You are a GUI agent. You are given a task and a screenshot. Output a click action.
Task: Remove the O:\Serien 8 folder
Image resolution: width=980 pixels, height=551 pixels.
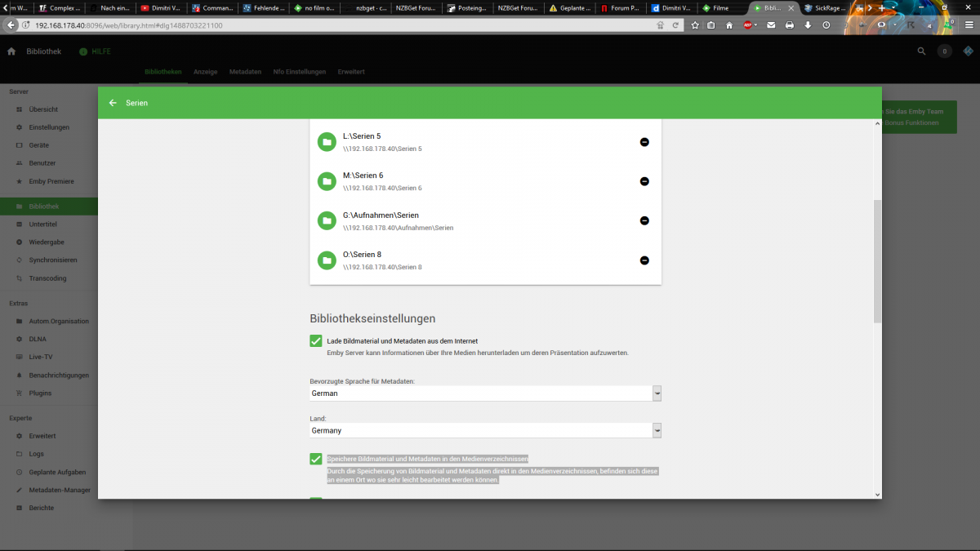[644, 260]
